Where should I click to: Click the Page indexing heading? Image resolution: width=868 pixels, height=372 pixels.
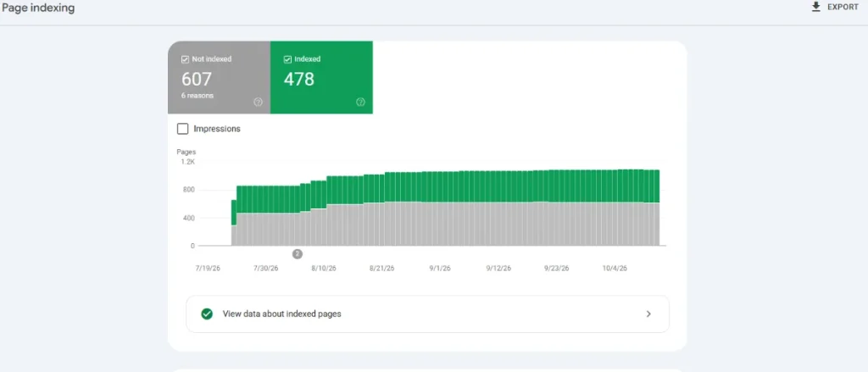38,8
